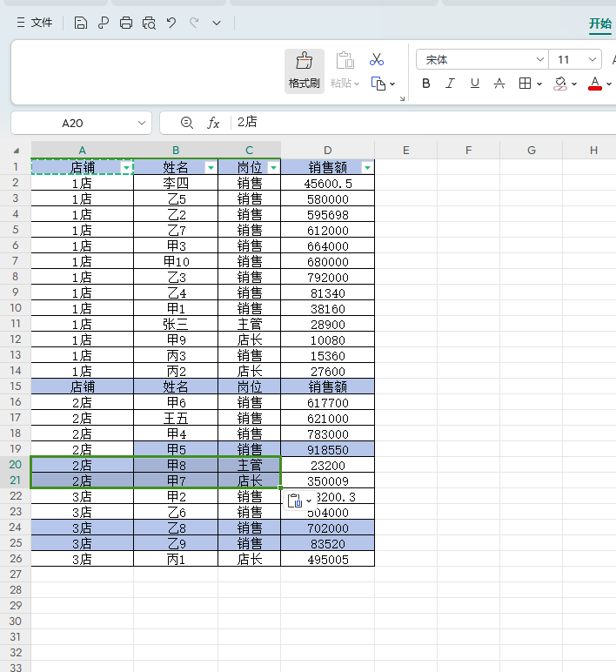
Task: Click cell with value 918550
Action: point(328,449)
